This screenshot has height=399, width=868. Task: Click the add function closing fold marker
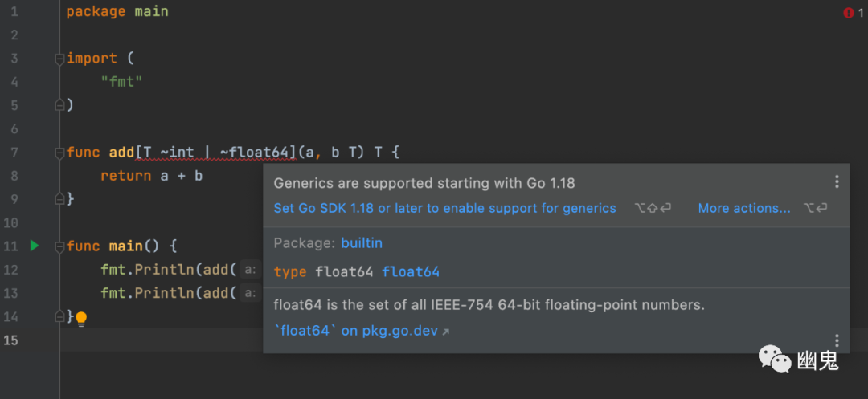coord(59,199)
